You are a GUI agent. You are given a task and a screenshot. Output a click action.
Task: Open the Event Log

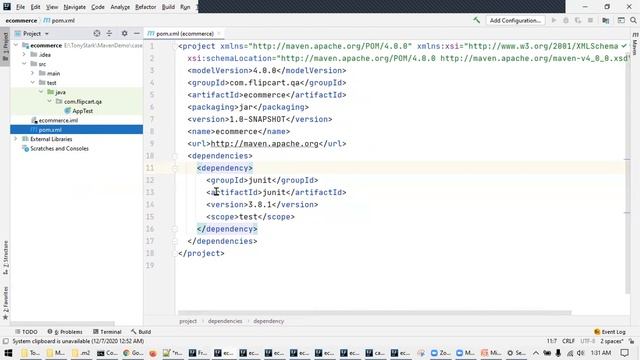tap(610, 332)
